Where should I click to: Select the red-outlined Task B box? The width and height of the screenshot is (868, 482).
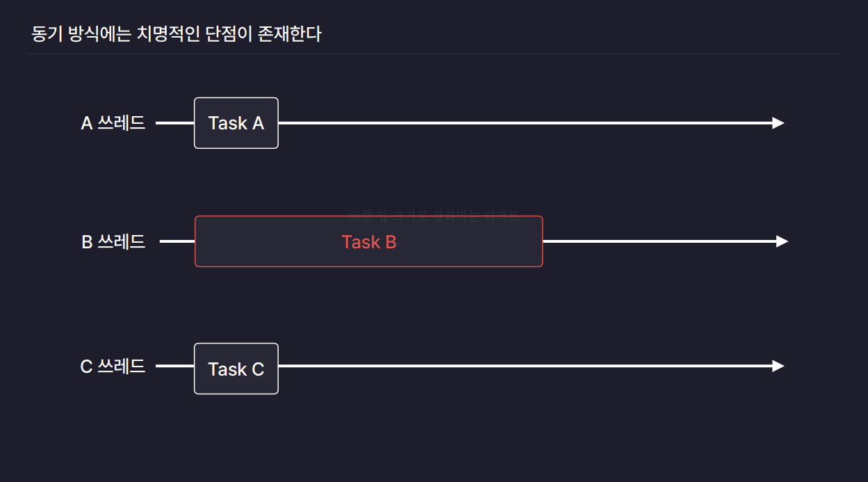[x=368, y=241]
